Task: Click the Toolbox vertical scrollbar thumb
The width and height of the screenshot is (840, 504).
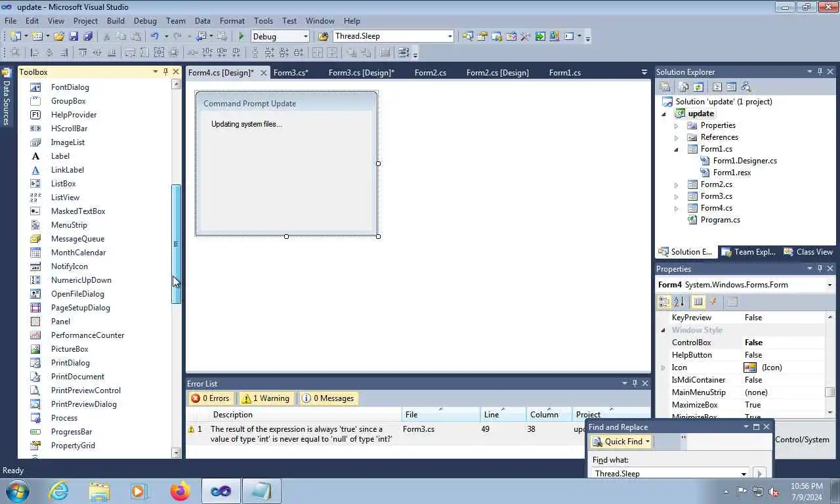Action: click(176, 244)
